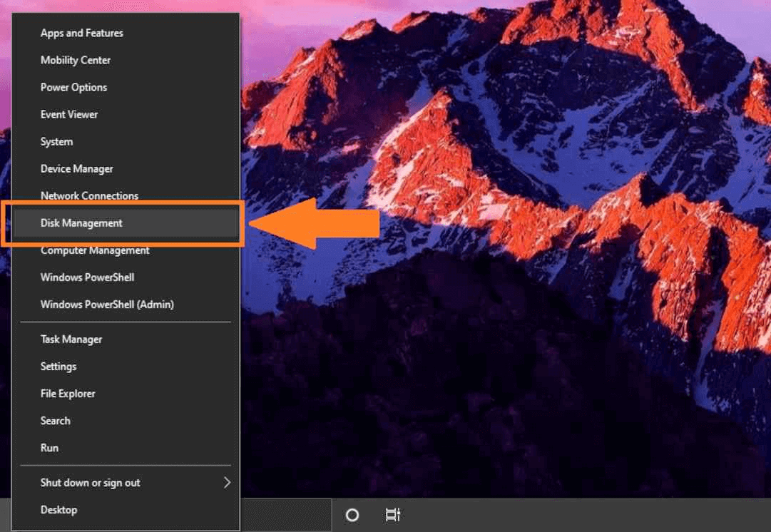The width and height of the screenshot is (771, 532).
Task: Open Task Manager
Action: 71,339
